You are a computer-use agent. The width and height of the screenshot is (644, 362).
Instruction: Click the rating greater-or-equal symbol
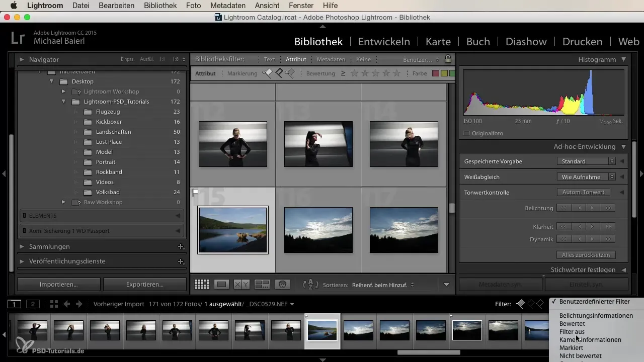[x=343, y=73]
